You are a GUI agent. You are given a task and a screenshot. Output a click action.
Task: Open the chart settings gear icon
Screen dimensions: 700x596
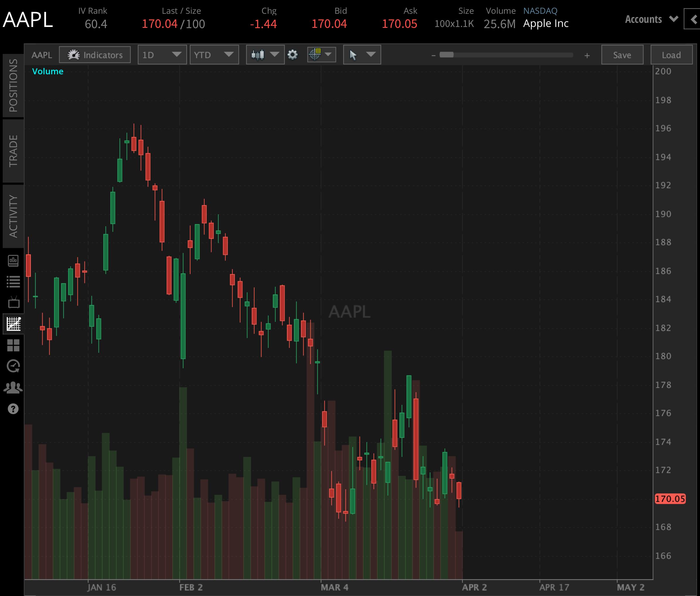click(x=293, y=55)
